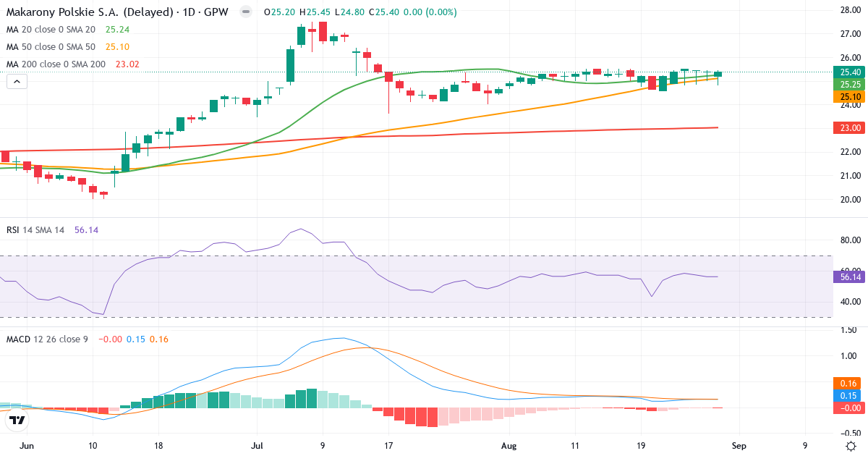The width and height of the screenshot is (868, 456).
Task: Click the Aug label on time axis
Action: point(509,446)
